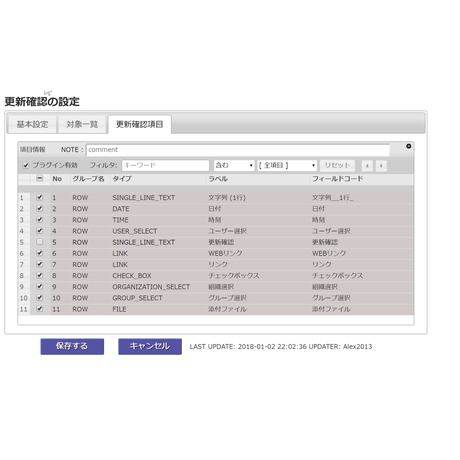Switch to the 基本設定 tab
Screen dimensions: 460x460
[32, 124]
